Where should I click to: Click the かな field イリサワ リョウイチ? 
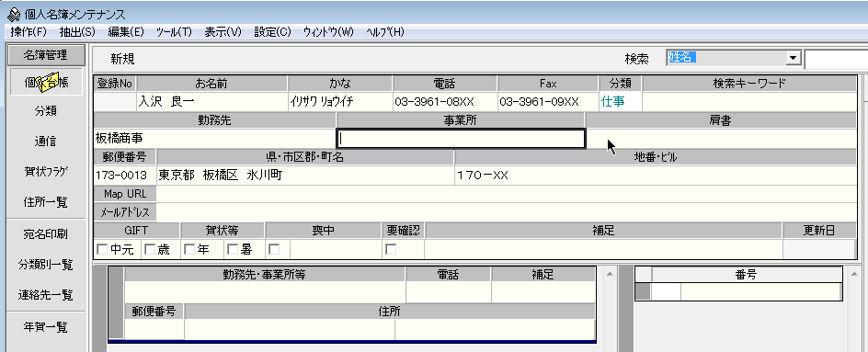click(x=340, y=101)
